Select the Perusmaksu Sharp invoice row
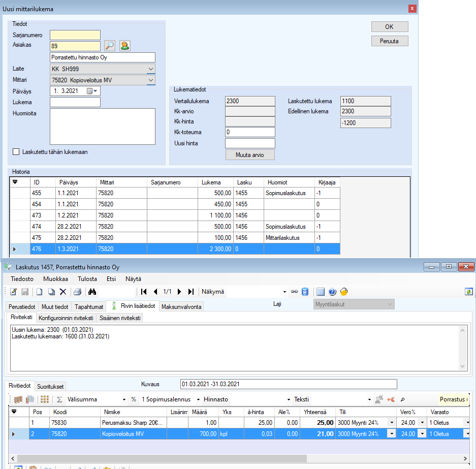This screenshot has height=469, width=476. click(239, 423)
